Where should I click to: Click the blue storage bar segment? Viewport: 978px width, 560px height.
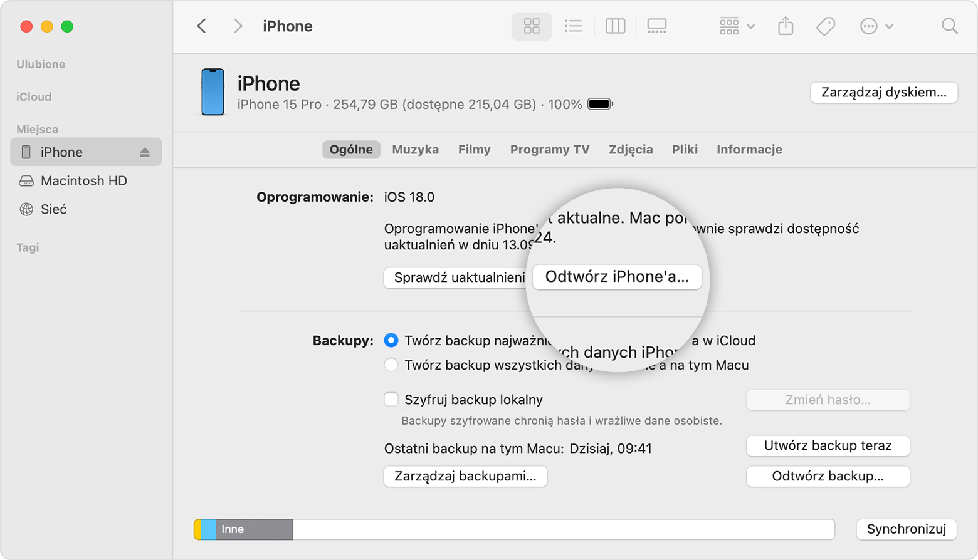(x=209, y=529)
